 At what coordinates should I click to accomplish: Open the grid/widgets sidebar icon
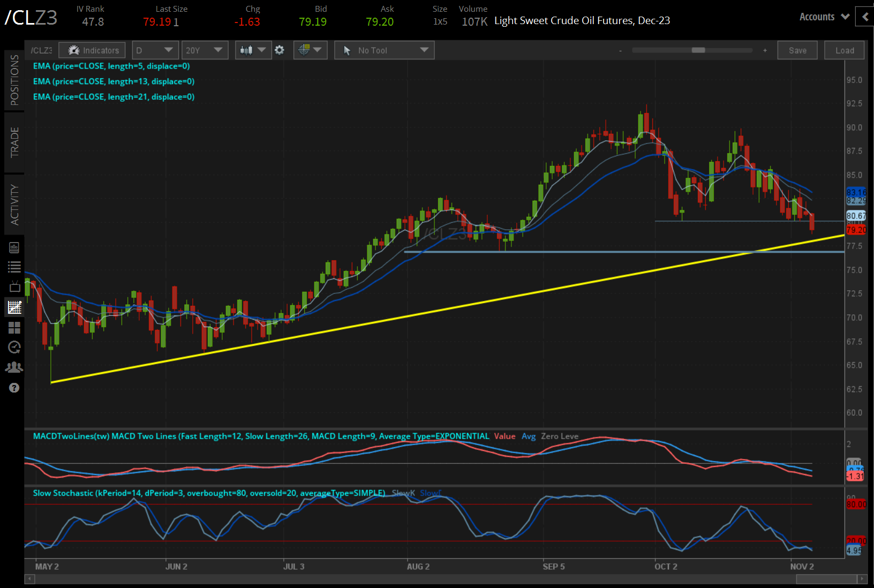click(14, 328)
